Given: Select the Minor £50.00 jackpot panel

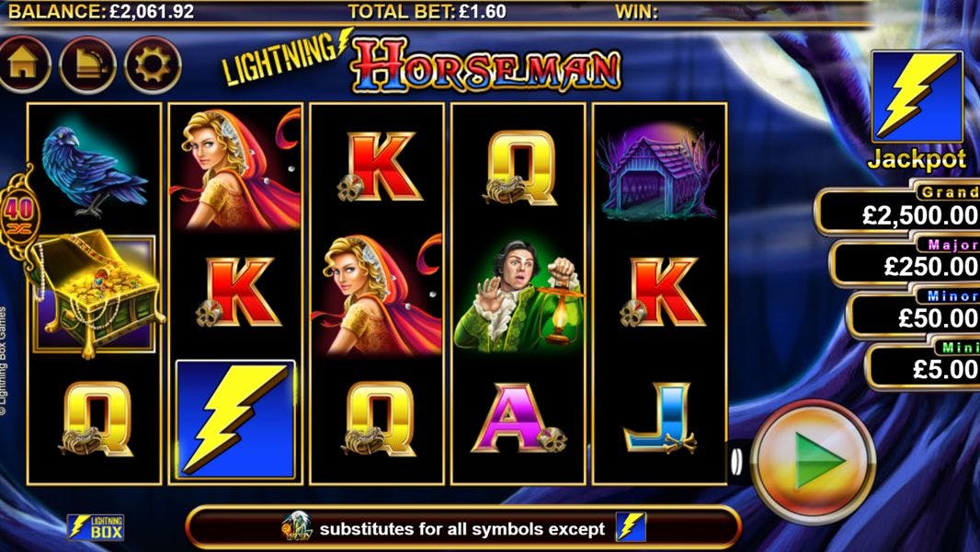Looking at the screenshot, I should pos(913,313).
